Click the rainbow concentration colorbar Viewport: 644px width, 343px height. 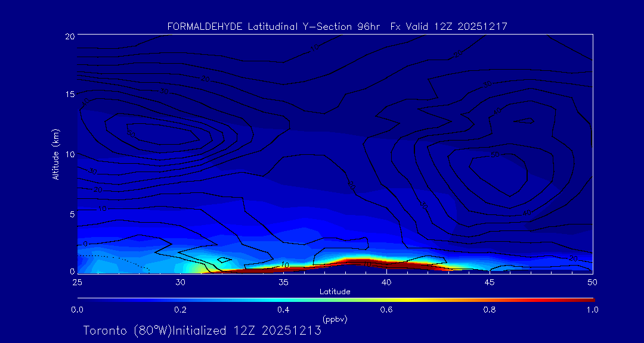(x=336, y=300)
